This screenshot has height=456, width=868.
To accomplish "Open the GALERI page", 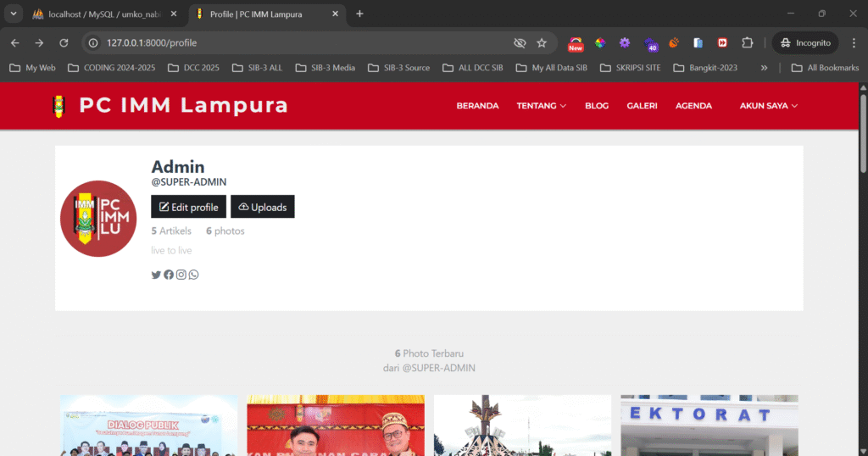I will coord(643,106).
